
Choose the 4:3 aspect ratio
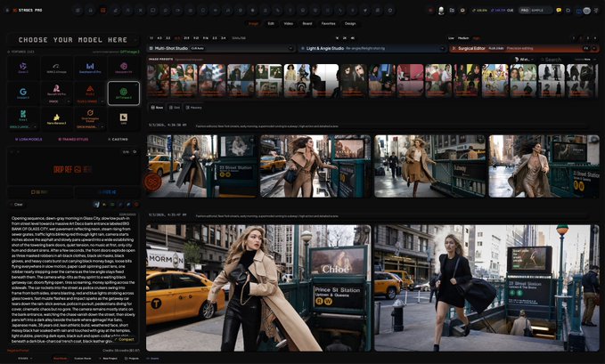click(159, 38)
